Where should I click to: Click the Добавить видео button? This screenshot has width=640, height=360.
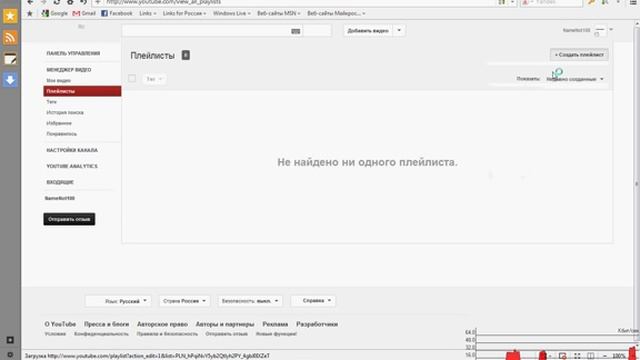[368, 31]
